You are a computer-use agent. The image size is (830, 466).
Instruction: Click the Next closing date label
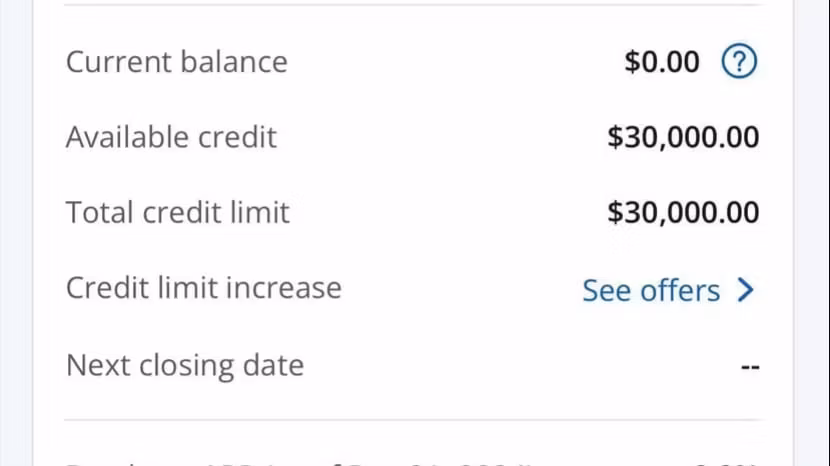[x=184, y=365]
